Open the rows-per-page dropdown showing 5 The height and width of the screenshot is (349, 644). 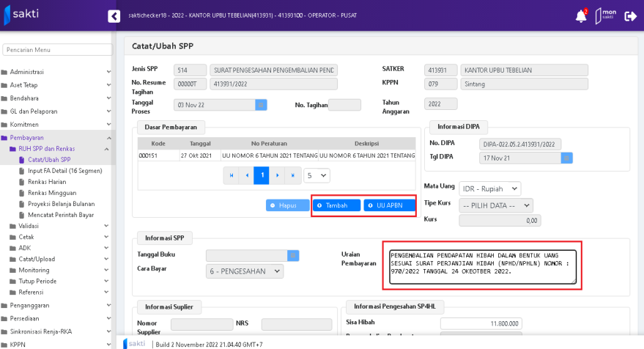click(x=317, y=176)
